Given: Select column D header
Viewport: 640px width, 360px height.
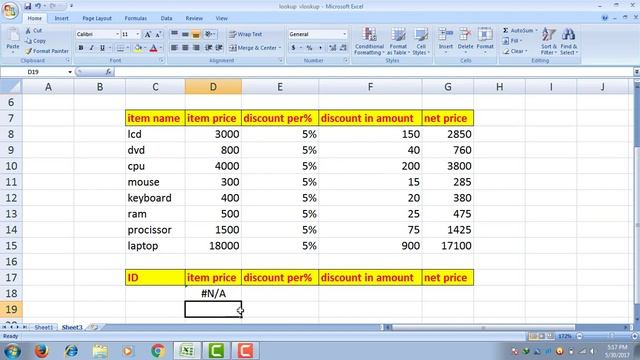Looking at the screenshot, I should point(213,87).
